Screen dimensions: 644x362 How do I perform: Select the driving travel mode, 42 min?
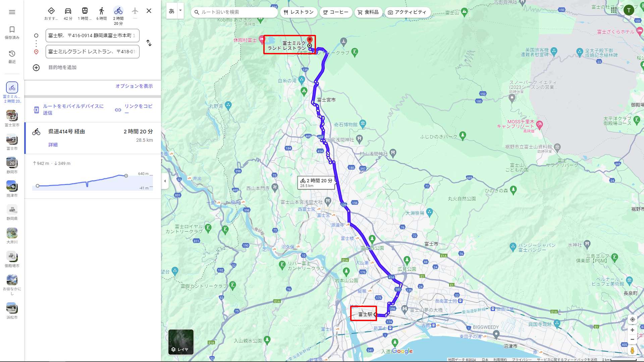(68, 14)
